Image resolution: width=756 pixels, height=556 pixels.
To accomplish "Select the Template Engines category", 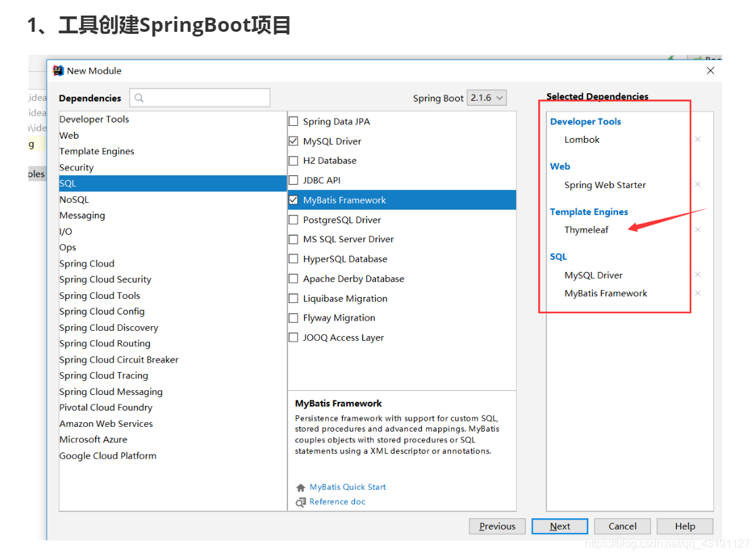I will tap(172, 152).
